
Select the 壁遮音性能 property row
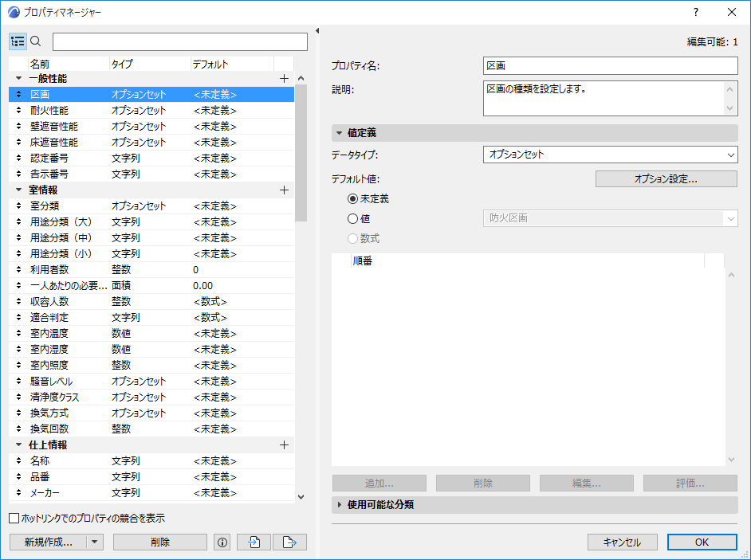click(151, 127)
